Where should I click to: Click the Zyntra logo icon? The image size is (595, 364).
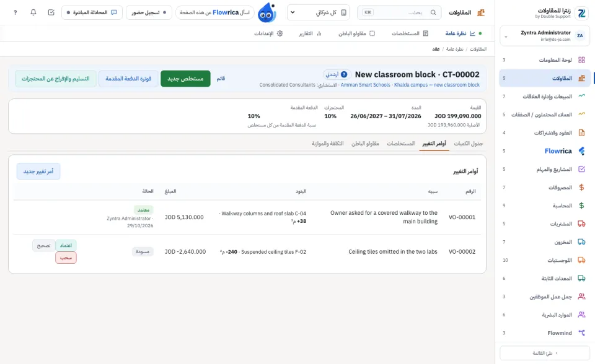point(581,13)
